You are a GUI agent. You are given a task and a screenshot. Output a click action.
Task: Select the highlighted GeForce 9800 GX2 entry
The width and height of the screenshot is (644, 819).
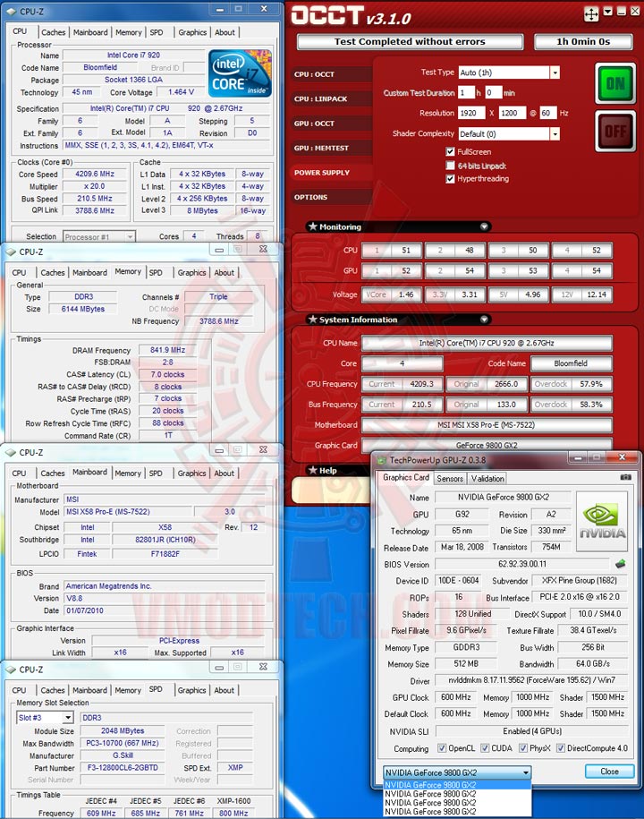coord(457,784)
